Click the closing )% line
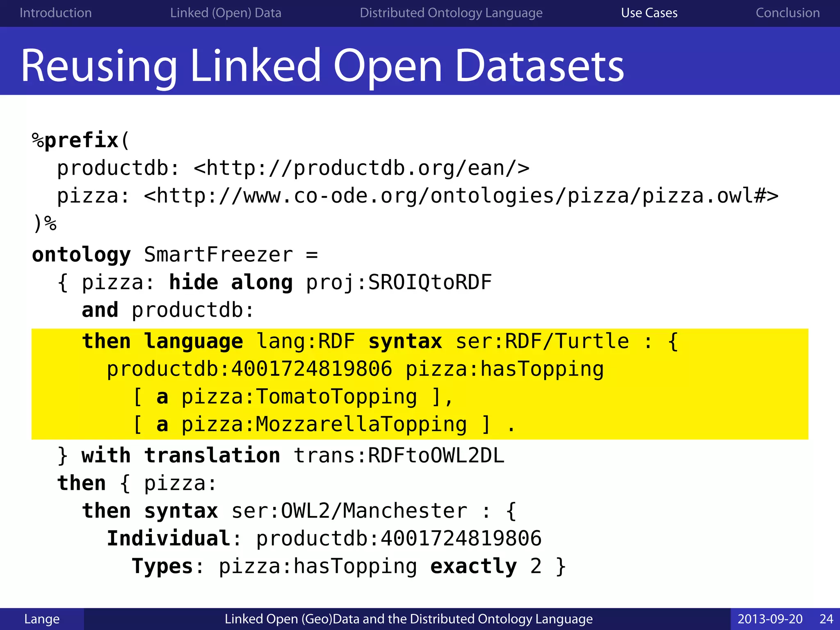 [45, 224]
